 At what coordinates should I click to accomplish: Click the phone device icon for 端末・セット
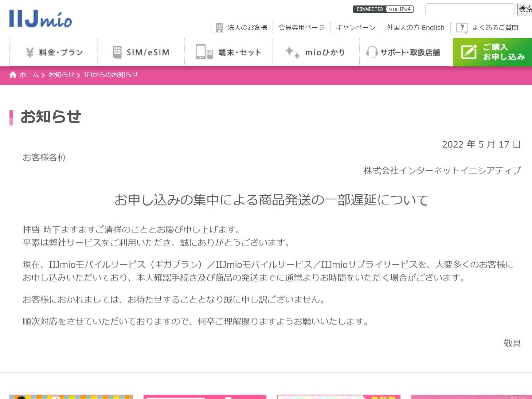(x=204, y=52)
